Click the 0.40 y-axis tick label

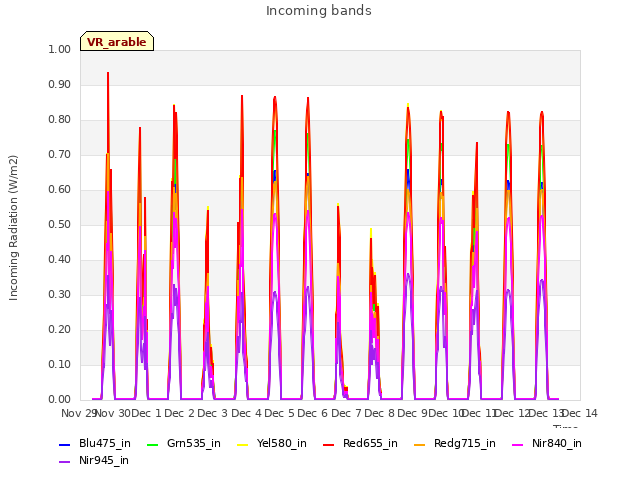(x=60, y=260)
